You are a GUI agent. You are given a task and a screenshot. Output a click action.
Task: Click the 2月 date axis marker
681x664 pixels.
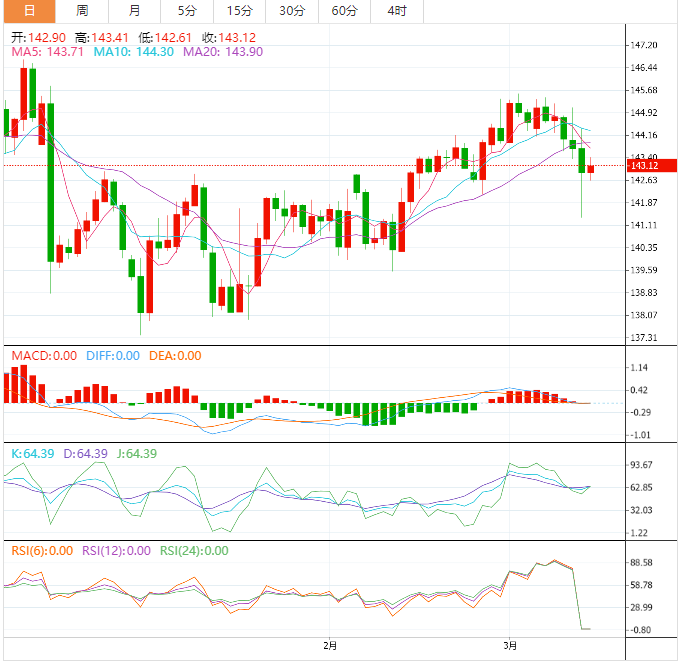tap(330, 646)
